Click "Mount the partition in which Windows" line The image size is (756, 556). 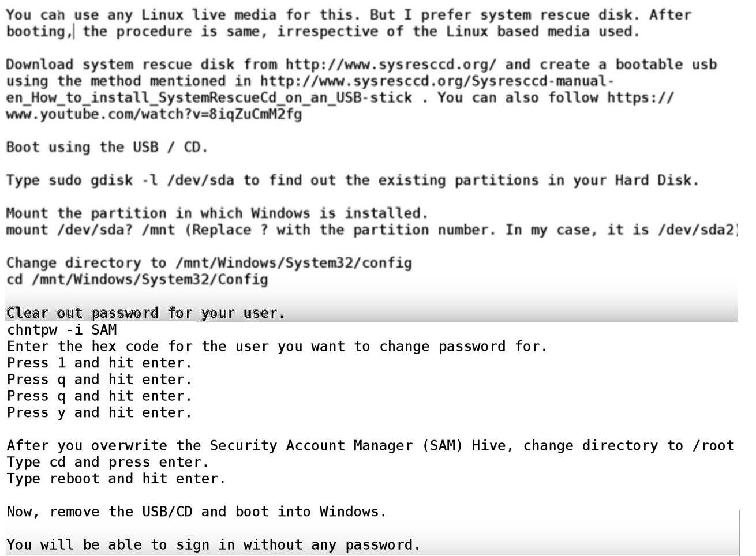click(217, 213)
